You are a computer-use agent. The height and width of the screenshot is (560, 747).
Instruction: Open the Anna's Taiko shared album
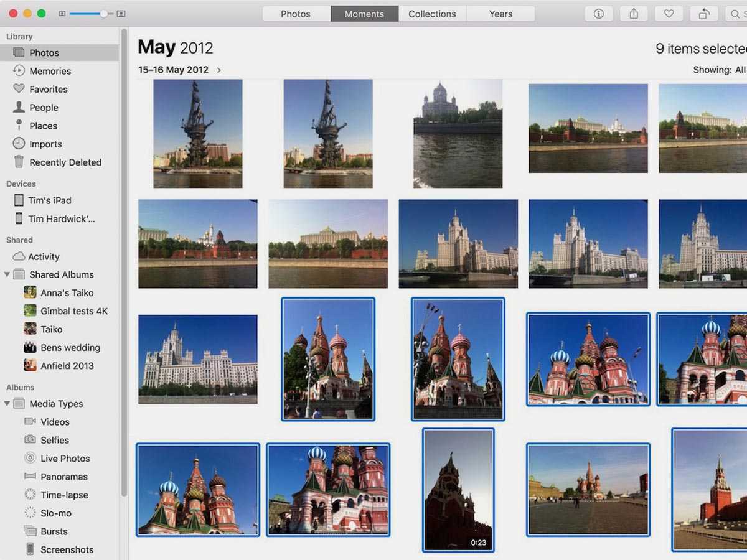point(67,292)
